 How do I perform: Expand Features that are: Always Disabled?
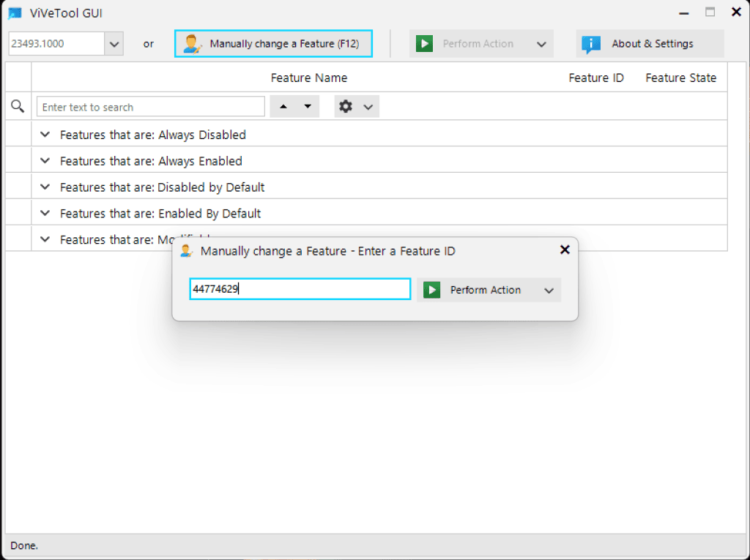tap(45, 135)
